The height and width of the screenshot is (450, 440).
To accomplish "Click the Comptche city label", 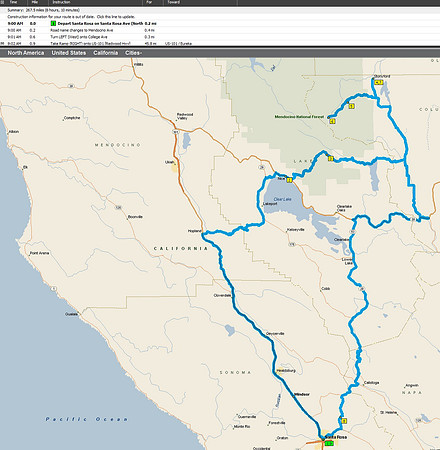I will 72,118.
